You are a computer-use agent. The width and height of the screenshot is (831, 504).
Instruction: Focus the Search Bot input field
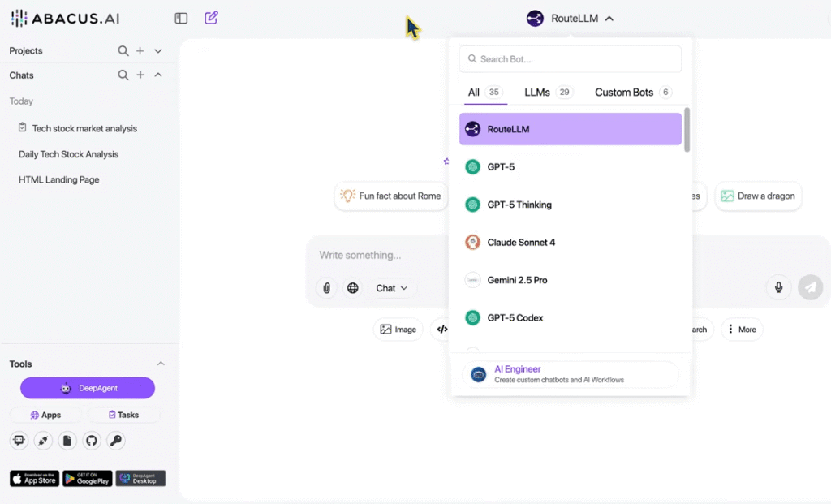coord(571,58)
